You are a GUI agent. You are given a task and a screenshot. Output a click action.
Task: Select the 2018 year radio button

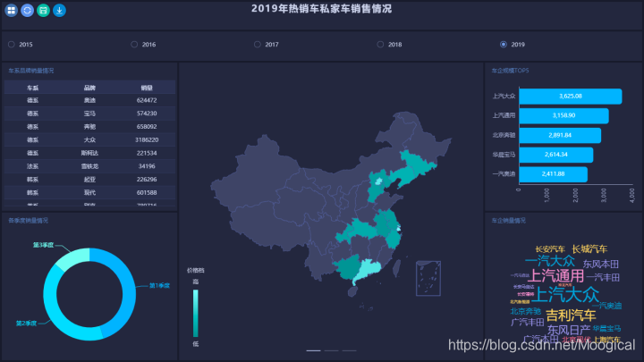click(380, 45)
